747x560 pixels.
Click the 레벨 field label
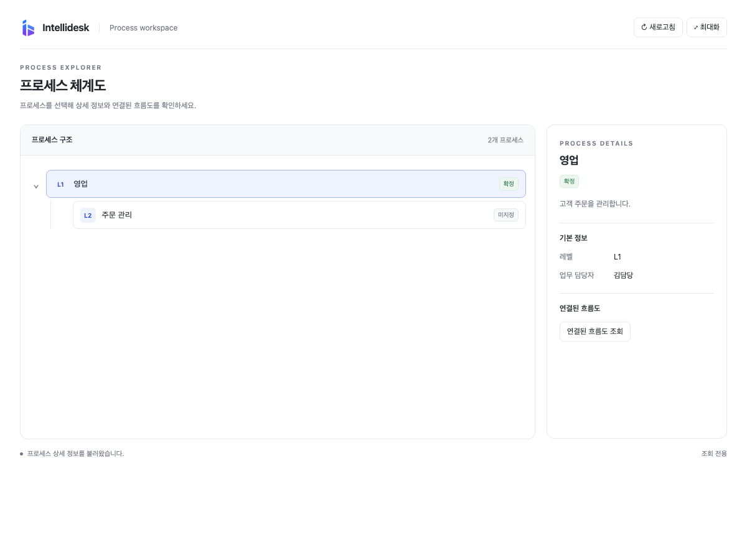566,256
